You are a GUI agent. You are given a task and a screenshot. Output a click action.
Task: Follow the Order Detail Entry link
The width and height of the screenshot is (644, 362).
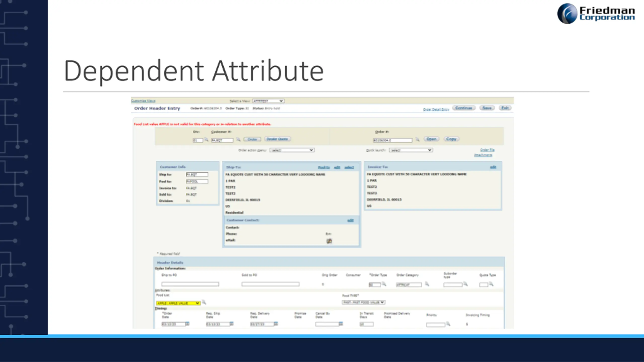click(436, 109)
